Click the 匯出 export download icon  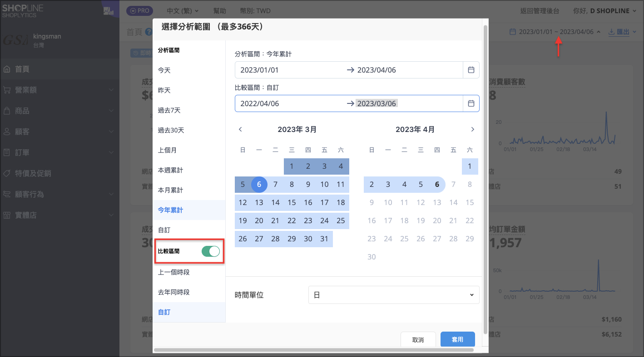(611, 32)
